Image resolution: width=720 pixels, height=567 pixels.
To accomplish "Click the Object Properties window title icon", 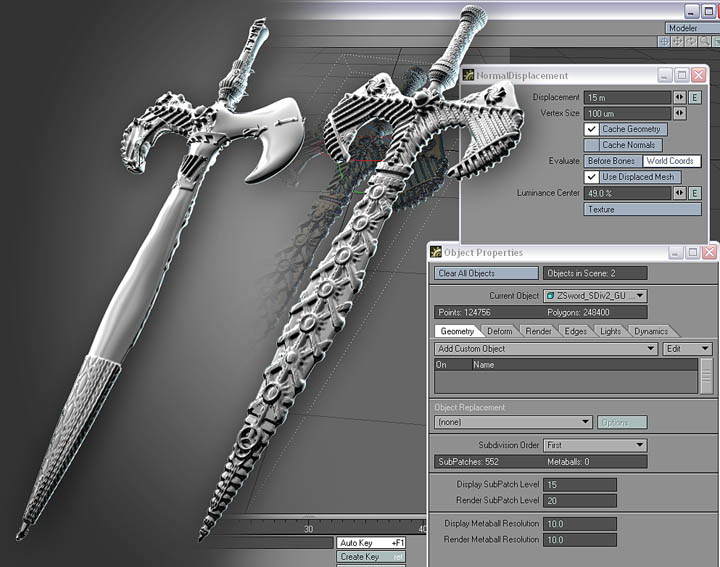I will 435,252.
